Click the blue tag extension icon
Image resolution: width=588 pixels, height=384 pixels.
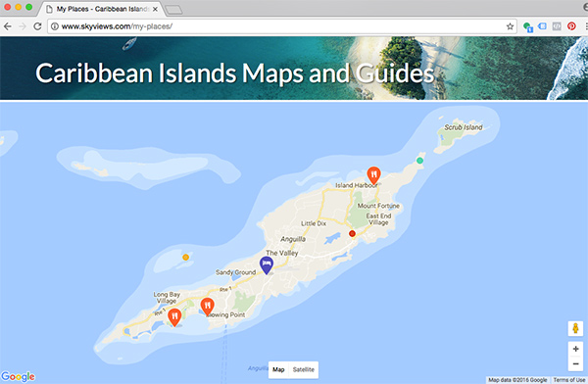[x=542, y=26]
